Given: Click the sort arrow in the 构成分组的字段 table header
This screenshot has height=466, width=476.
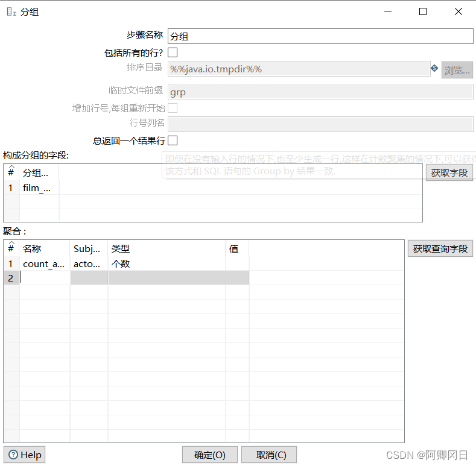Looking at the screenshot, I should pyautogui.click(x=11, y=168).
